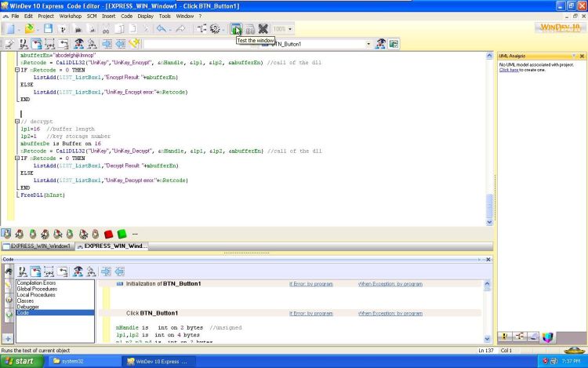The height and width of the screenshot is (368, 588).
Task: Collapse the second IF nRetcode block
Action: [17, 158]
